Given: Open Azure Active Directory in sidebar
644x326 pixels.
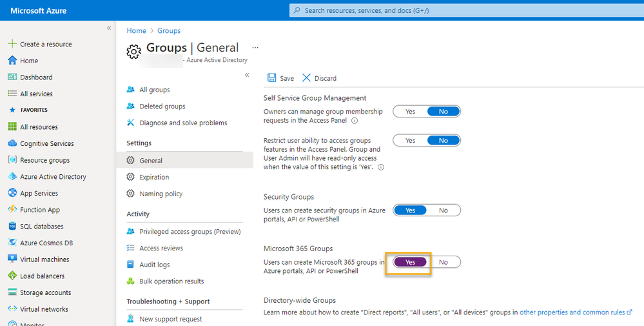Looking at the screenshot, I should [x=53, y=177].
